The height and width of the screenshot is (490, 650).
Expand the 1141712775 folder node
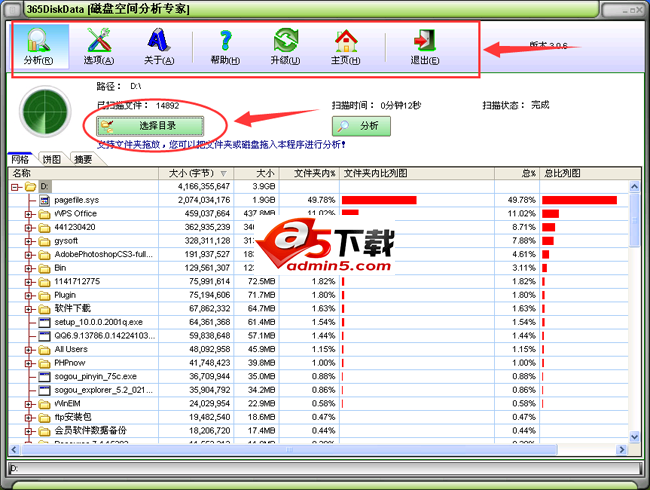[28, 282]
